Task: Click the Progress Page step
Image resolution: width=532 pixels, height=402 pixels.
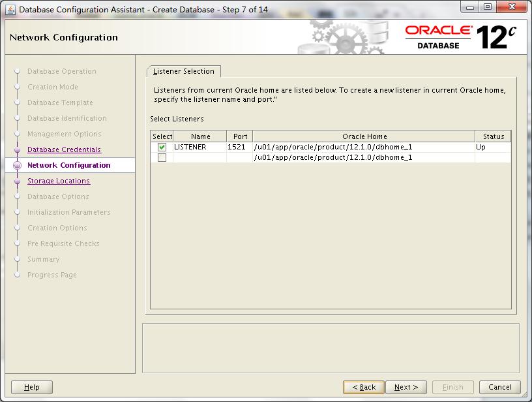Action: tap(52, 275)
